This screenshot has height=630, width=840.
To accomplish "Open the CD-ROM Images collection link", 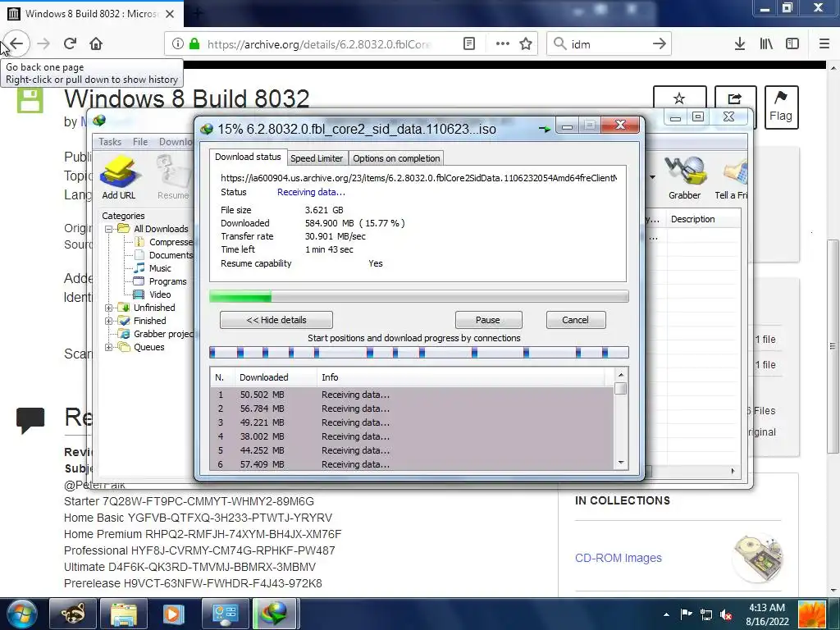I will click(619, 558).
